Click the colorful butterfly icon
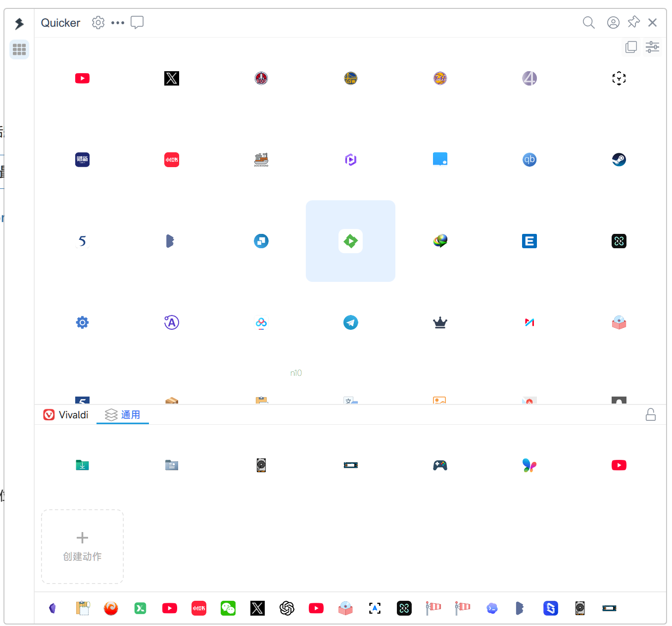The image size is (672, 626). click(529, 465)
